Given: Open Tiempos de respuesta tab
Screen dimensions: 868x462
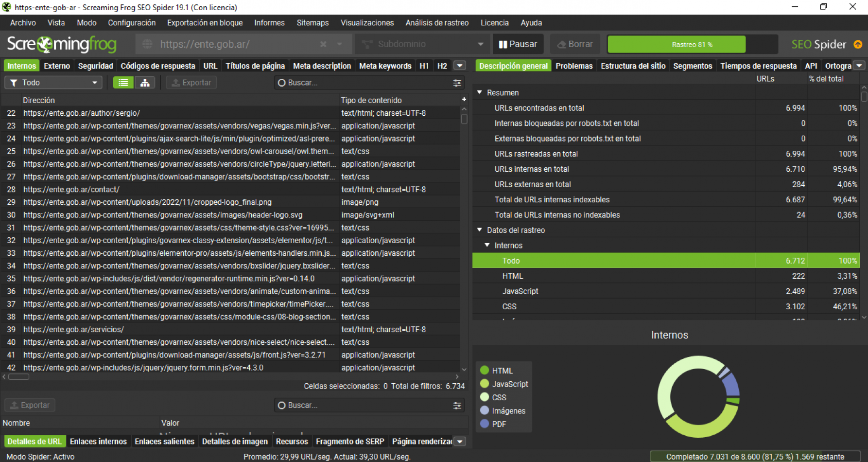Looking at the screenshot, I should coord(758,66).
